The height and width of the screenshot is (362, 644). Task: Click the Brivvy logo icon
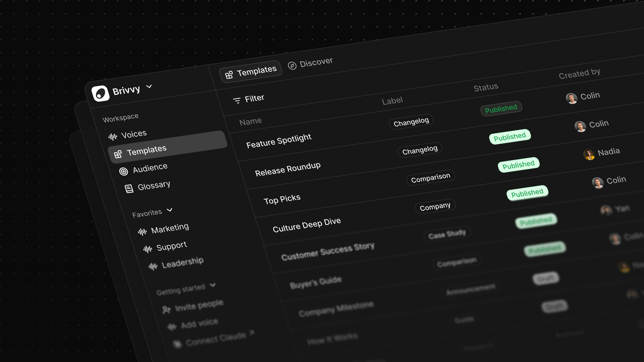click(100, 94)
